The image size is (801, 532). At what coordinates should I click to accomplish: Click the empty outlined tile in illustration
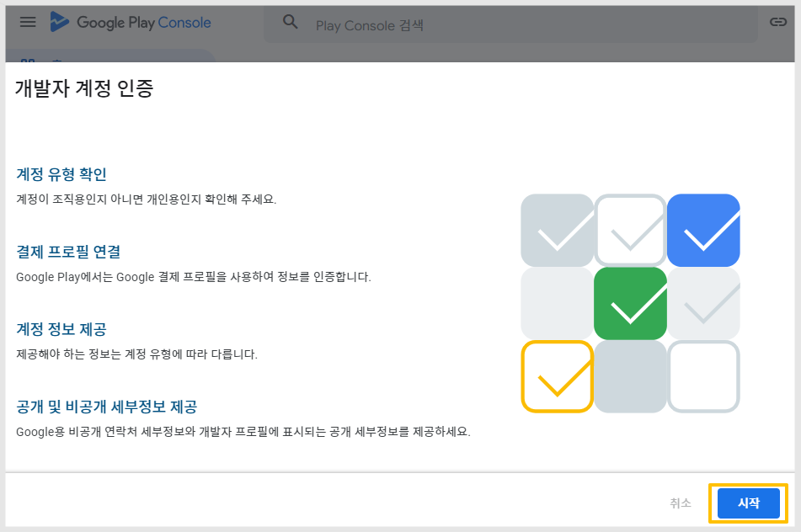[703, 376]
